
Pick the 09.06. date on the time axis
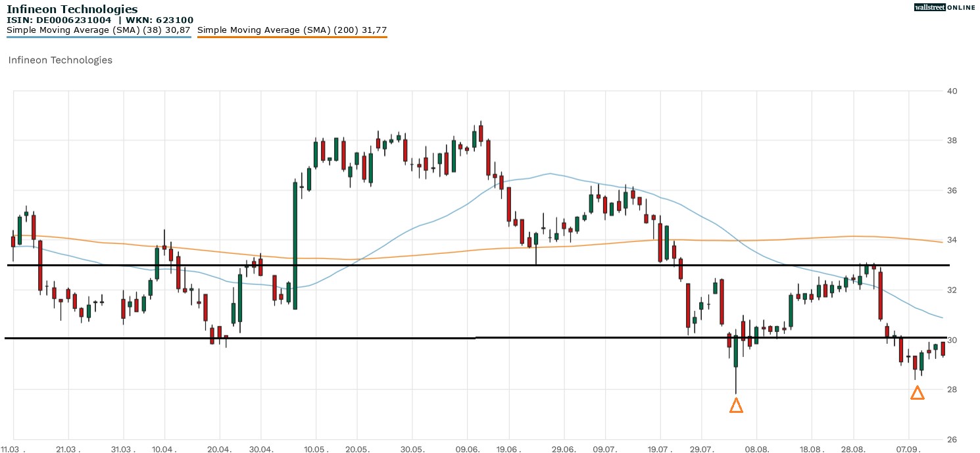coord(467,449)
